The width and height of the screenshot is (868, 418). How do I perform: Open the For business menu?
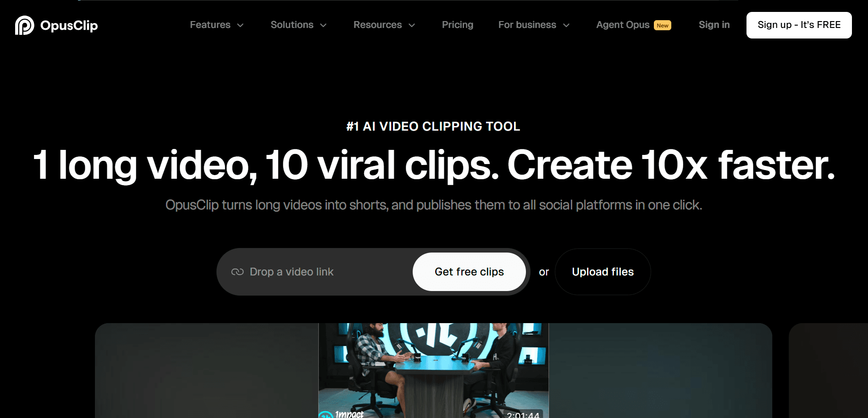click(x=527, y=25)
